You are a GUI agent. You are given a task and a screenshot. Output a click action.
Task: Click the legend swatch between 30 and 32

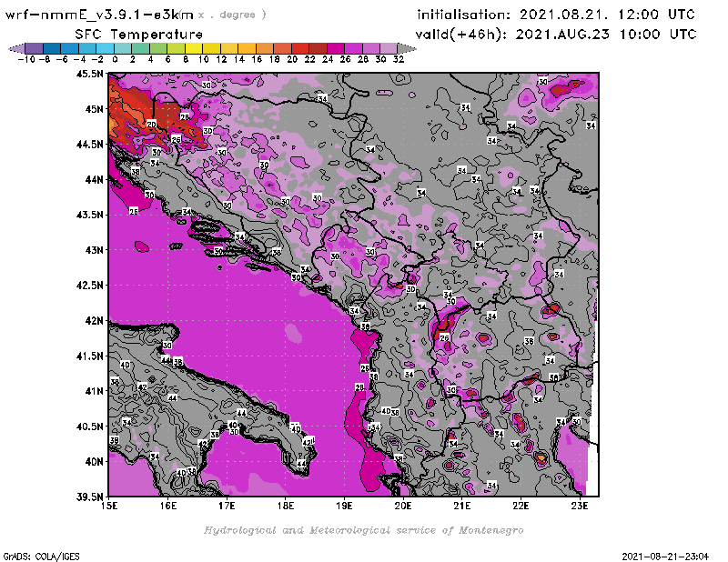(389, 48)
